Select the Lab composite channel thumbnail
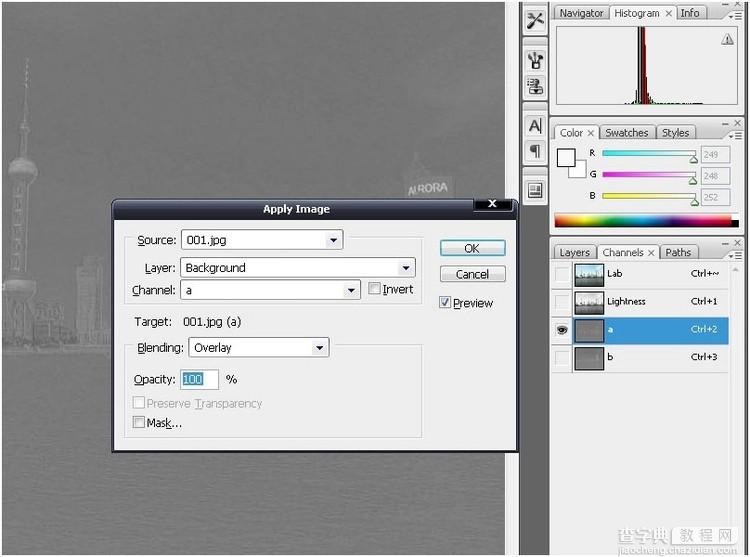 coord(589,274)
